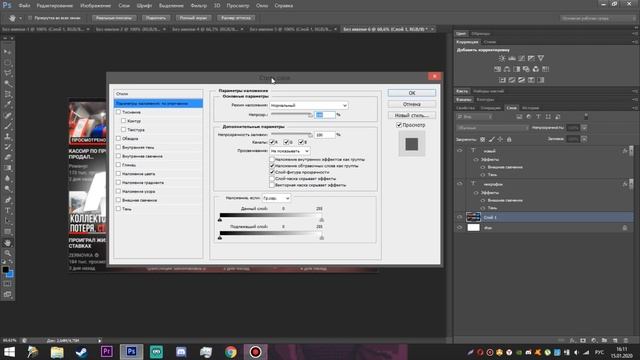Click the opacity (Непрозр.) slider track
Screen dimensions: 640x360
tap(292, 114)
